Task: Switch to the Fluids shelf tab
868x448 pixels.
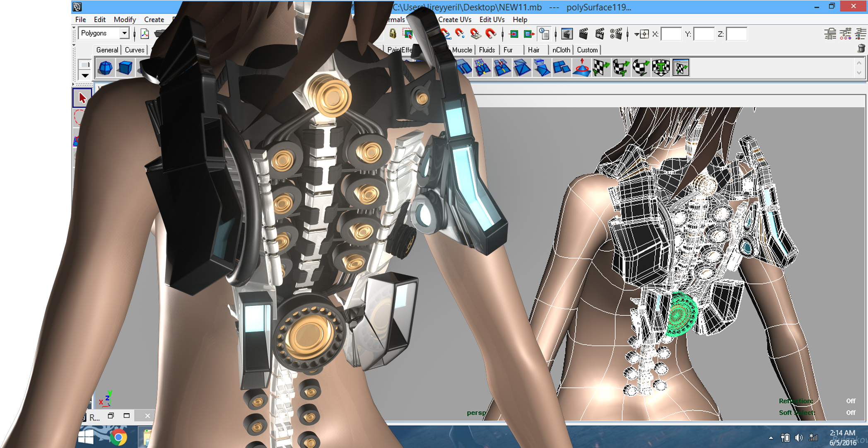Action: point(487,50)
